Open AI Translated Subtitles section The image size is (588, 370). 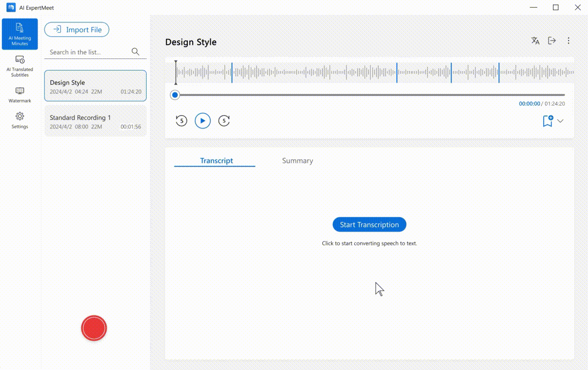coord(20,66)
